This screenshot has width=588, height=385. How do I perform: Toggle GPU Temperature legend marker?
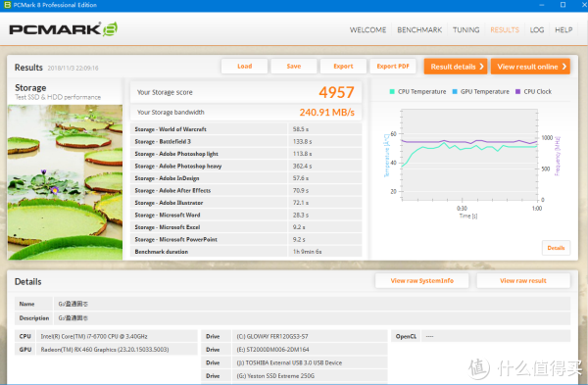[x=455, y=91]
